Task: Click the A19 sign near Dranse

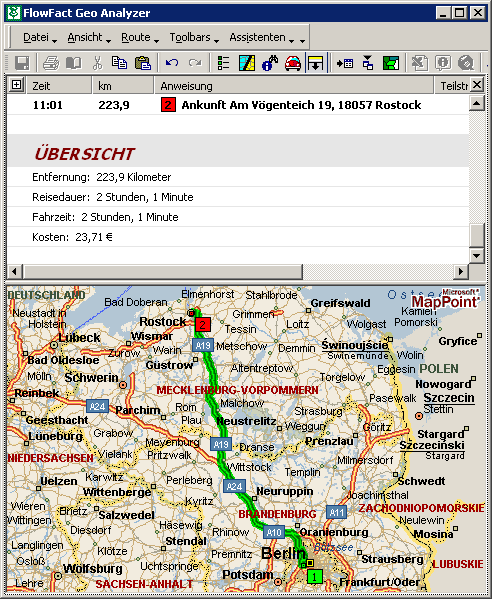Action: (221, 444)
